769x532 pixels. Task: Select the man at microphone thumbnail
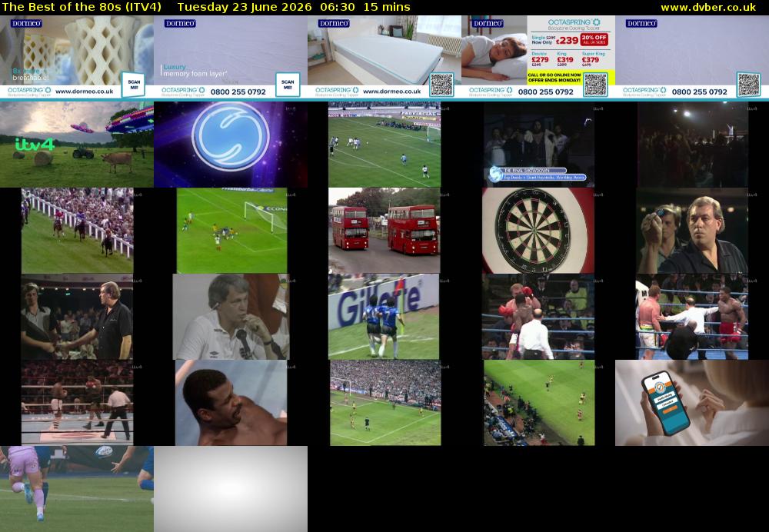click(x=231, y=317)
